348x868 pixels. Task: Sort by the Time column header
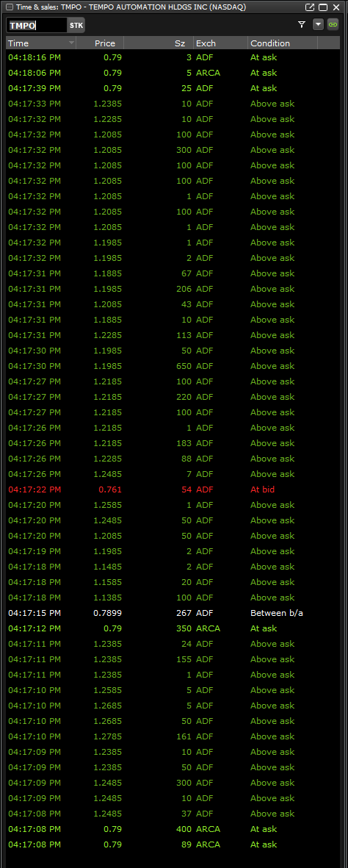[40, 43]
